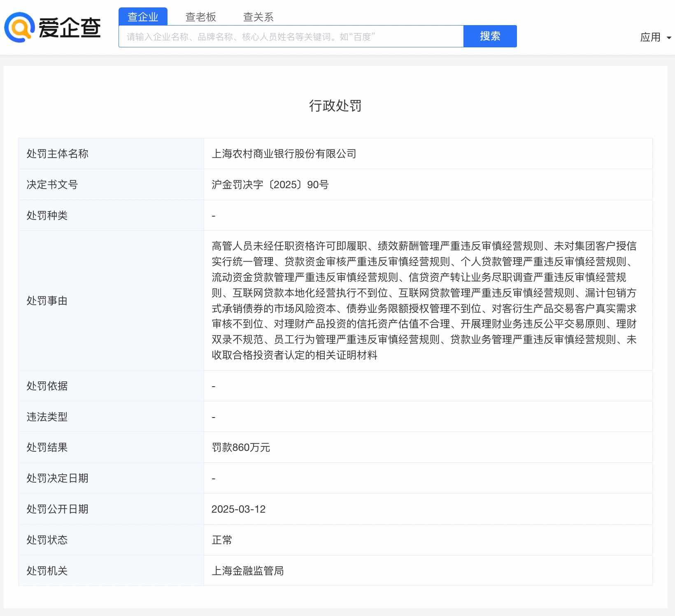Select the company name 上海农村商业银行股份有限公司

click(284, 154)
